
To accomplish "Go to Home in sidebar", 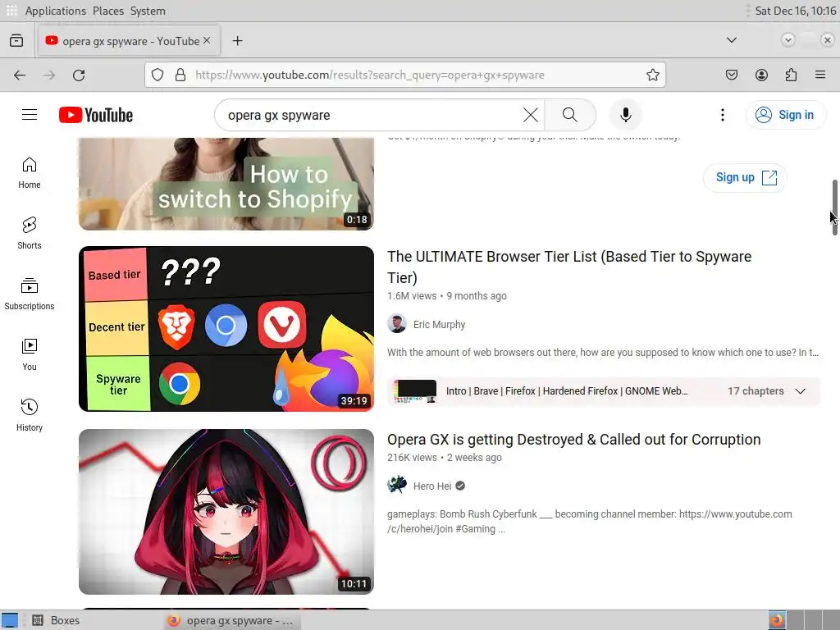I will point(30,173).
